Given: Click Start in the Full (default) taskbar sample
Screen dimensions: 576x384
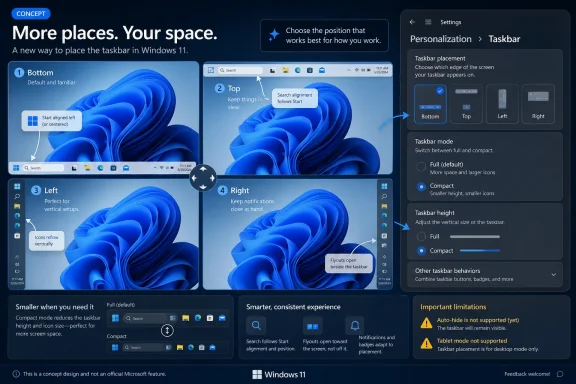Looking at the screenshot, I should (115, 318).
